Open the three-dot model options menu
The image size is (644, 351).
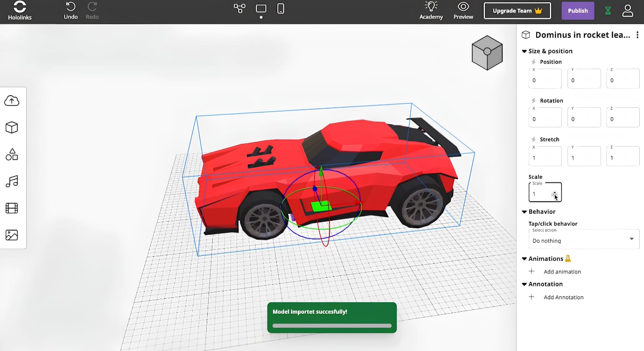637,35
